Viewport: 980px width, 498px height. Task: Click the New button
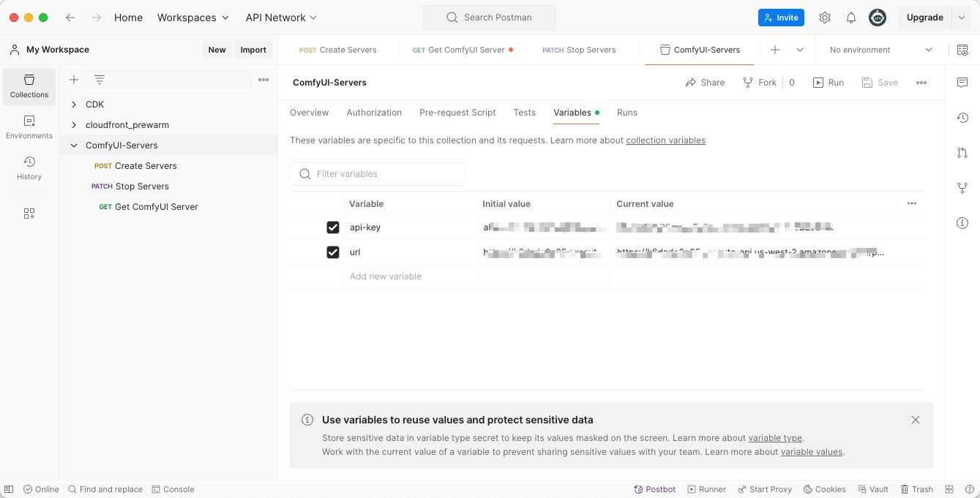pos(217,50)
